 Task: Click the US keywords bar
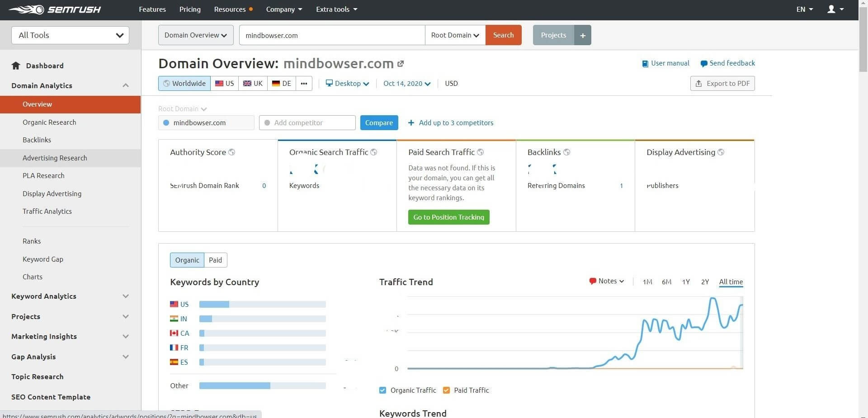pyautogui.click(x=262, y=304)
